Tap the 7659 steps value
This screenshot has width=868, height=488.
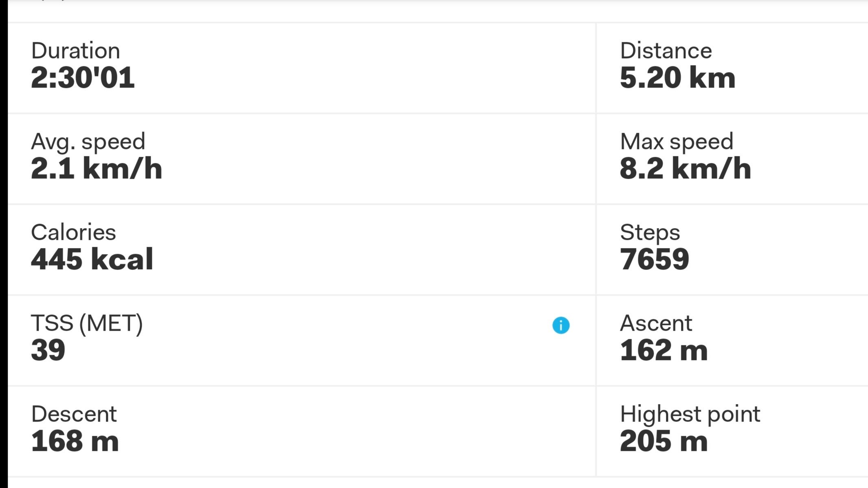point(655,259)
